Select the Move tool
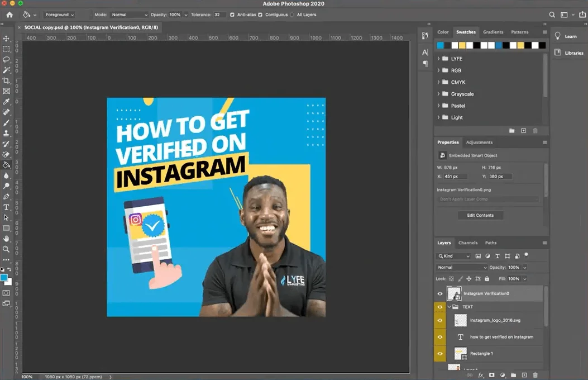This screenshot has height=380, width=588. 7,39
